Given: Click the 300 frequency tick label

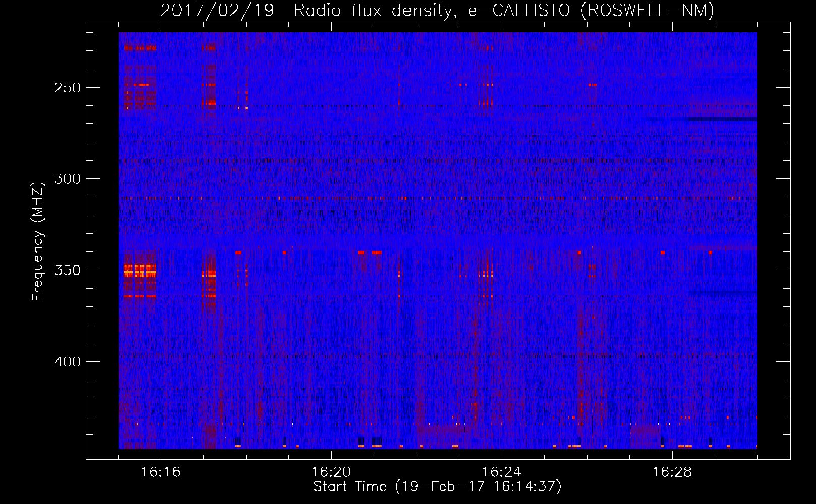Looking at the screenshot, I should coord(67,179).
